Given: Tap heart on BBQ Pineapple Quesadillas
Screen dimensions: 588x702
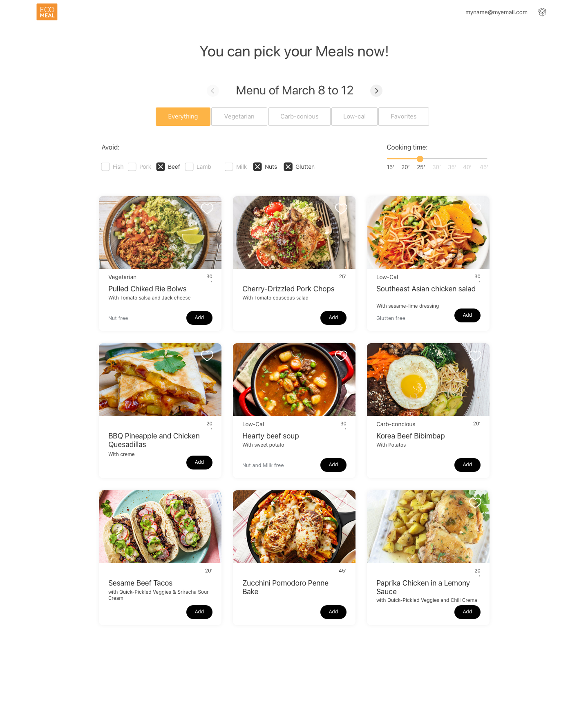Looking at the screenshot, I should [207, 355].
